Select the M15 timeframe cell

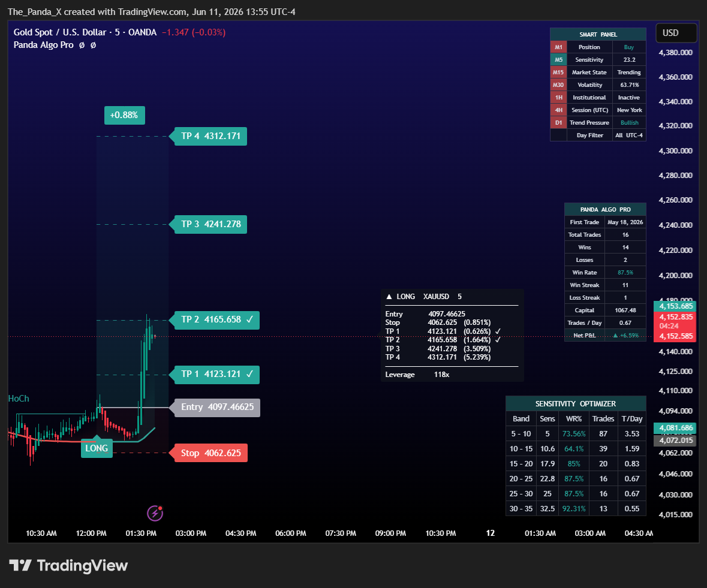click(x=558, y=72)
